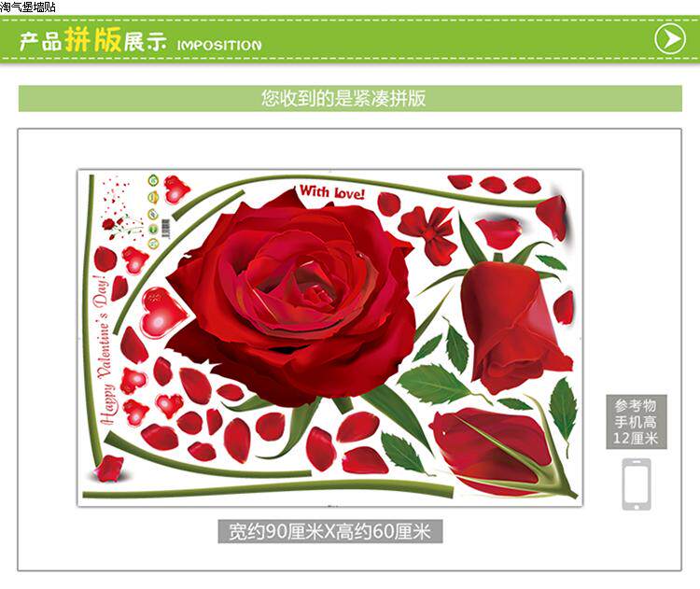Click the 参考物 手机高12厘米 label
700x589 pixels.
point(637,422)
